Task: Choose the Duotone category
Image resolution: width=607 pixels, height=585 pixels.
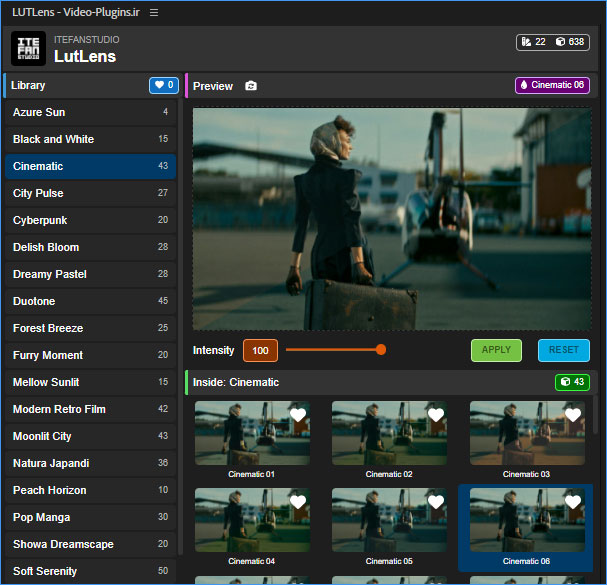Action: click(x=91, y=301)
